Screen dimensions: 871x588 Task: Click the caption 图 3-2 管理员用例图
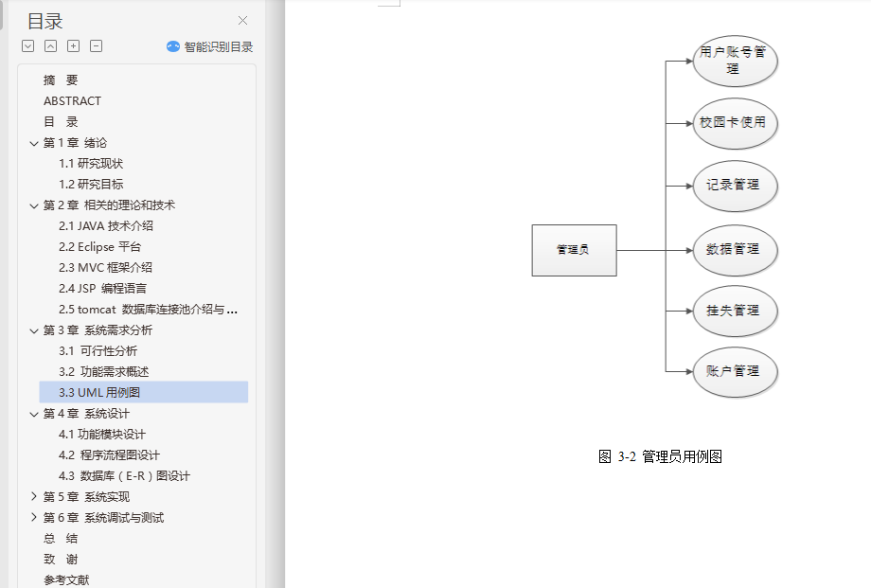click(660, 456)
